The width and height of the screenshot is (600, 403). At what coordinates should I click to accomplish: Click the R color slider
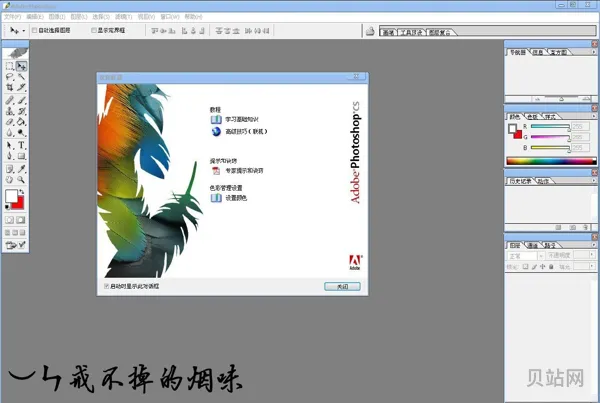pyautogui.click(x=551, y=126)
